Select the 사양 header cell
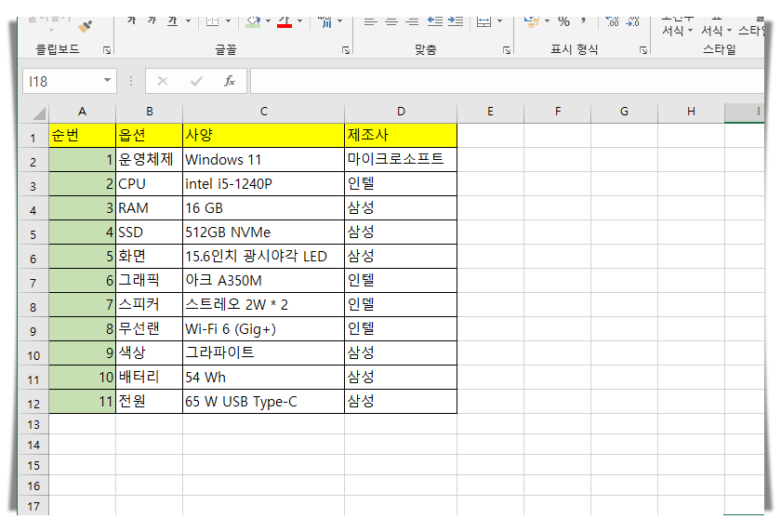The width and height of the screenshot is (781, 532). click(x=263, y=135)
